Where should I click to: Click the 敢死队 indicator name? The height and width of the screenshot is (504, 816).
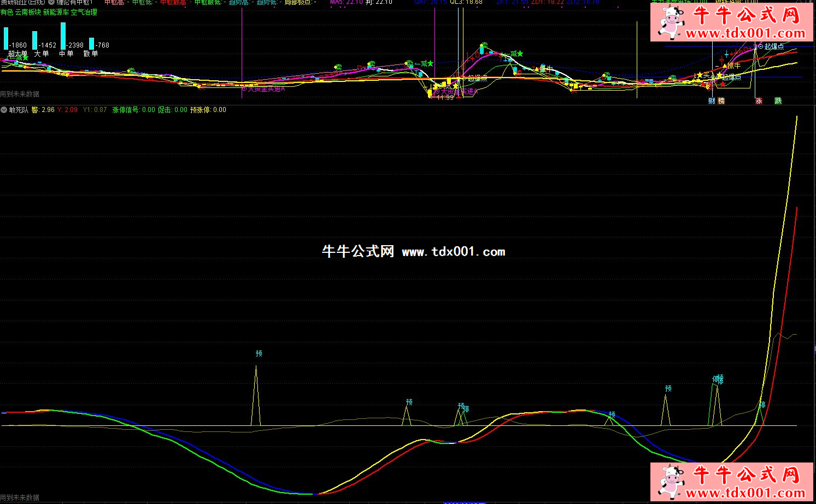pos(19,110)
